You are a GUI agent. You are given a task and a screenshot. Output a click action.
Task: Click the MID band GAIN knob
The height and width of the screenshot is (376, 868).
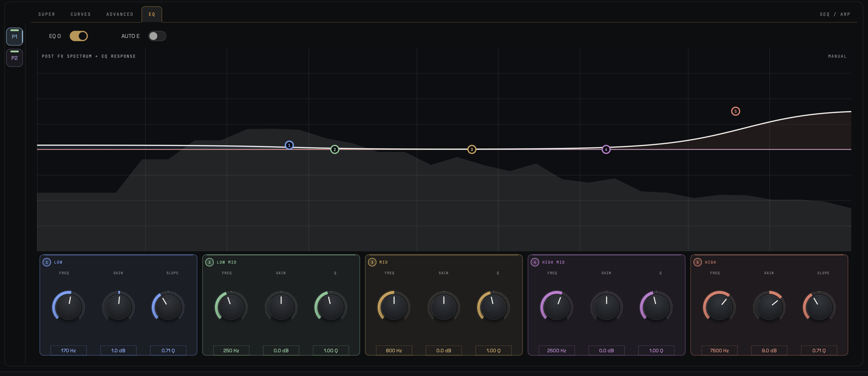click(444, 306)
